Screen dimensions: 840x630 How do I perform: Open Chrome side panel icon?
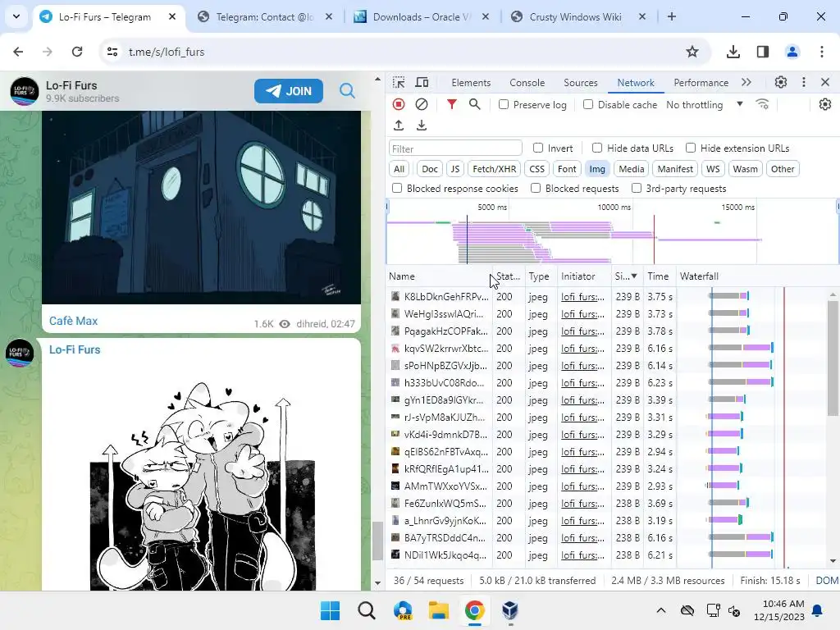click(x=763, y=52)
